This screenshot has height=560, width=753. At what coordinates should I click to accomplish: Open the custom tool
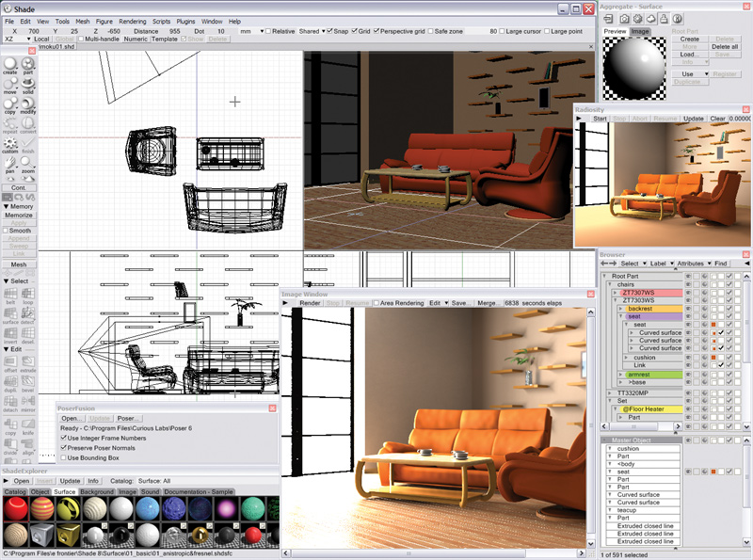coord(10,145)
